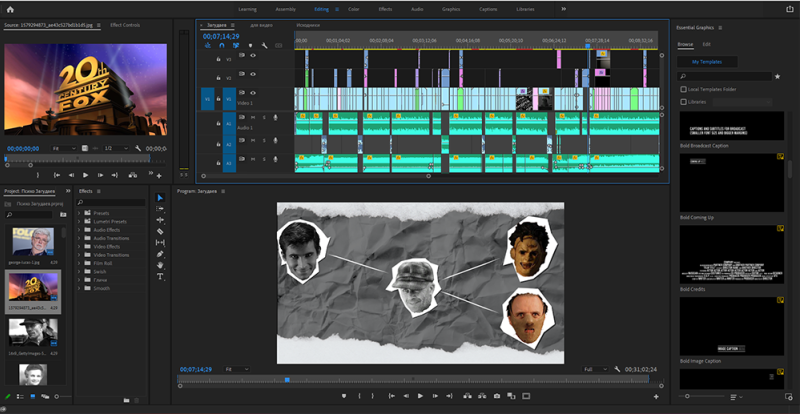Open Program monitor settings wrench
800x414 pixels.
(x=617, y=369)
